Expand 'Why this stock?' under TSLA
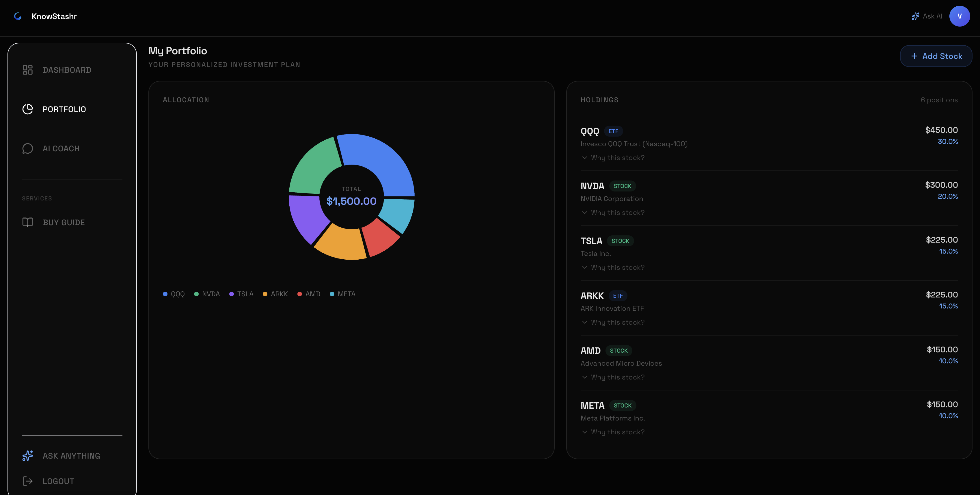Viewport: 980px width, 495px height. coord(613,267)
